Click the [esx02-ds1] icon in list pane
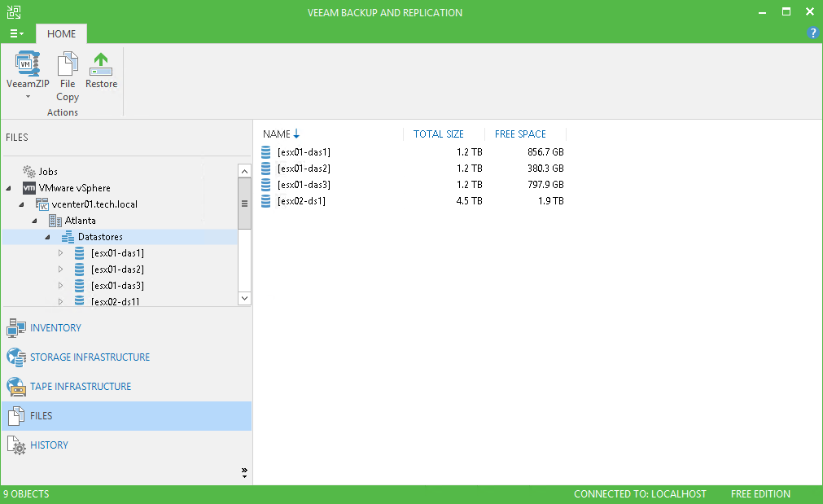Screen dimensions: 823x504 (x=266, y=201)
